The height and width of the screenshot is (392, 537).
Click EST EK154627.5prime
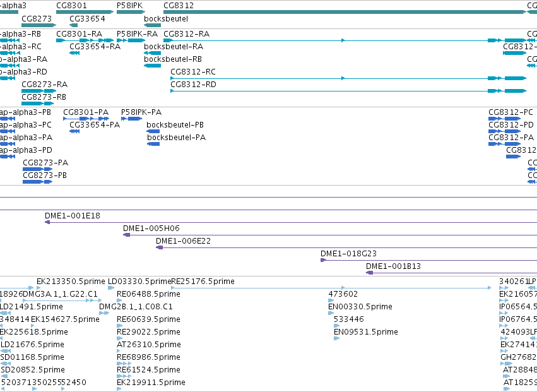[x=65, y=319]
